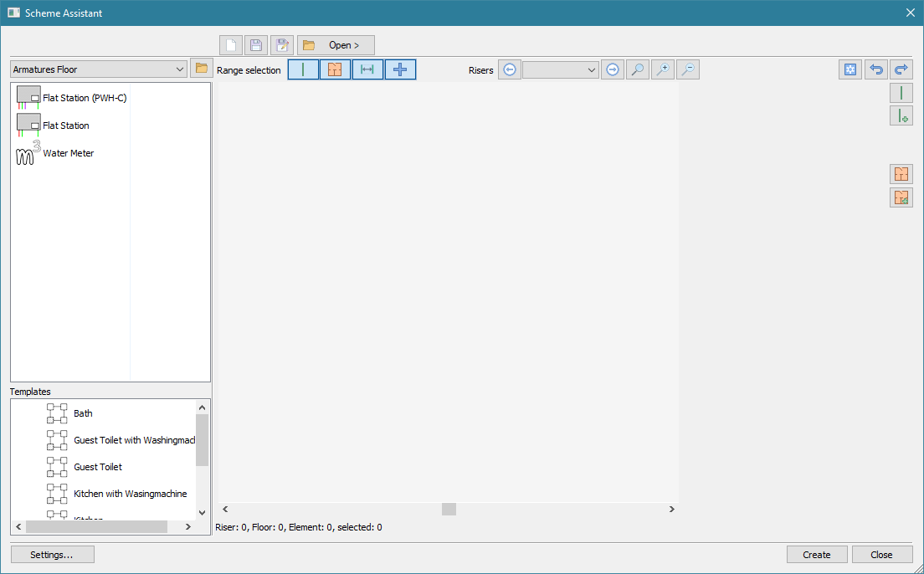
Task: Click the Guest Toilet template diagram icon
Action: [x=57, y=467]
